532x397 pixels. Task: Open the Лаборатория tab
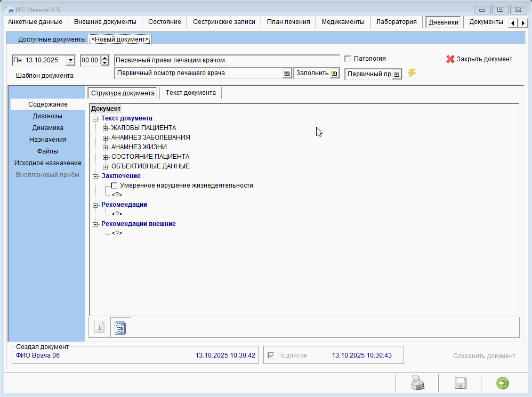click(x=396, y=22)
